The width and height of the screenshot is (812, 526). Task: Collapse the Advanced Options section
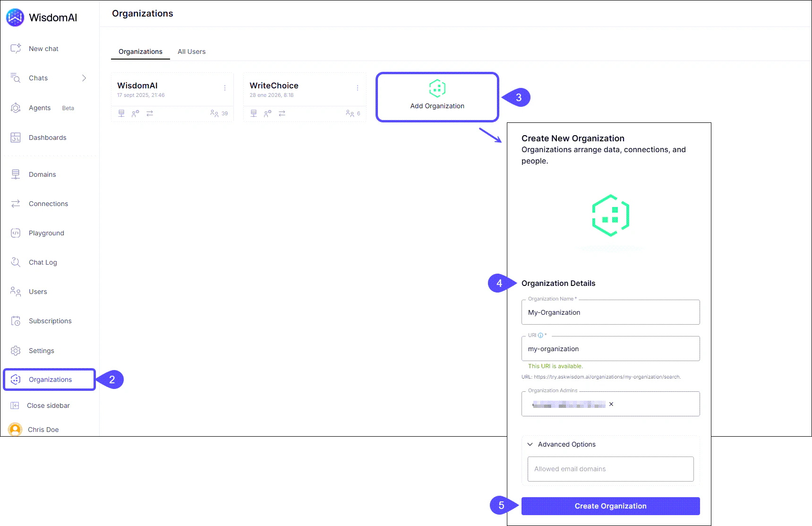pos(530,444)
